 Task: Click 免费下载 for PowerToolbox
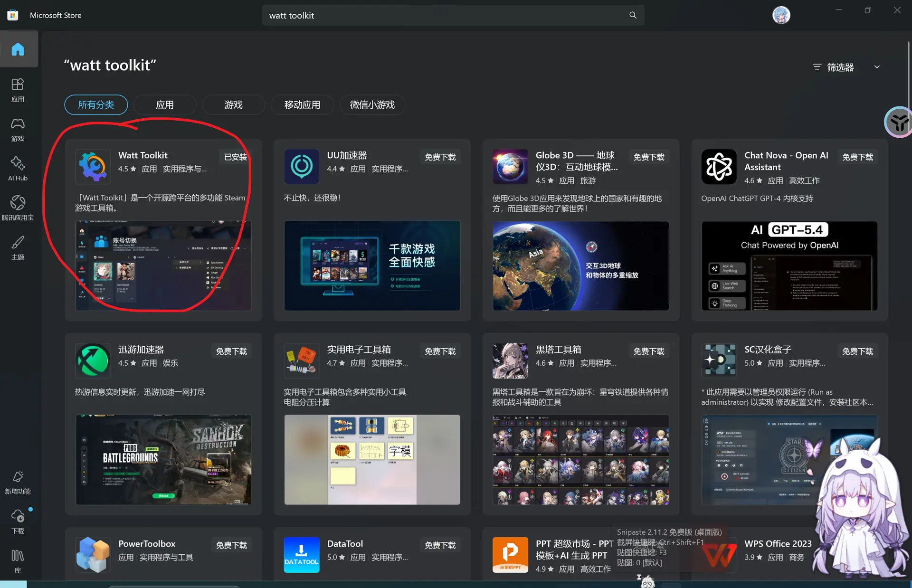point(232,545)
